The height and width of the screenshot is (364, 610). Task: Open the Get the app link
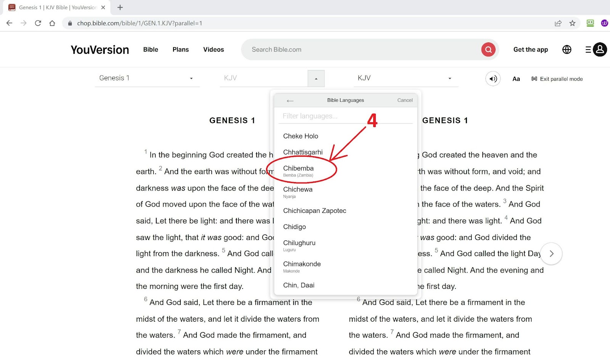[x=531, y=50]
